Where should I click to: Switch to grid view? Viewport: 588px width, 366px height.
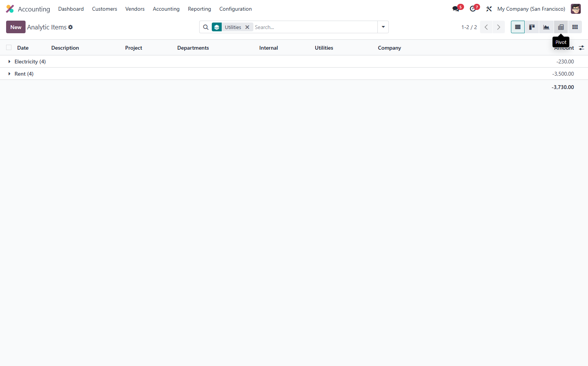pyautogui.click(x=575, y=27)
